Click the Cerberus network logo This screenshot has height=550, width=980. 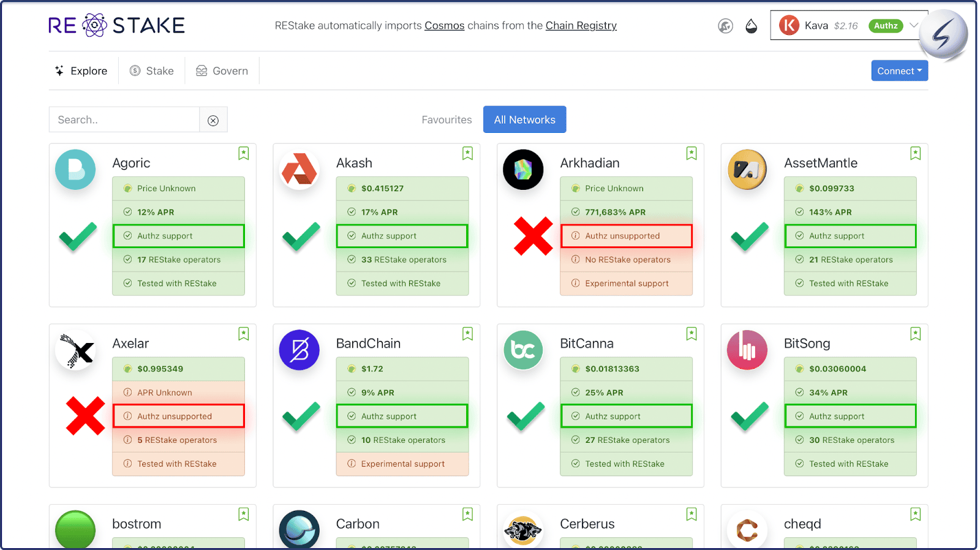point(523,529)
